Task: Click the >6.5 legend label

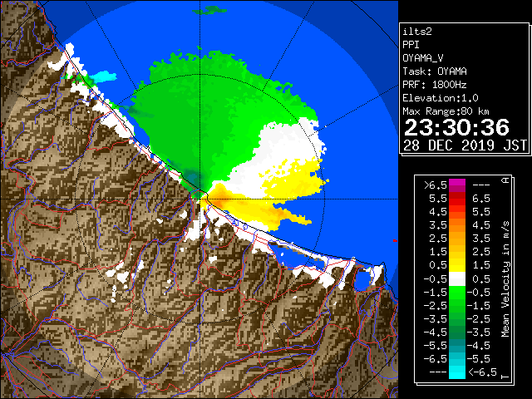Action: pos(436,185)
